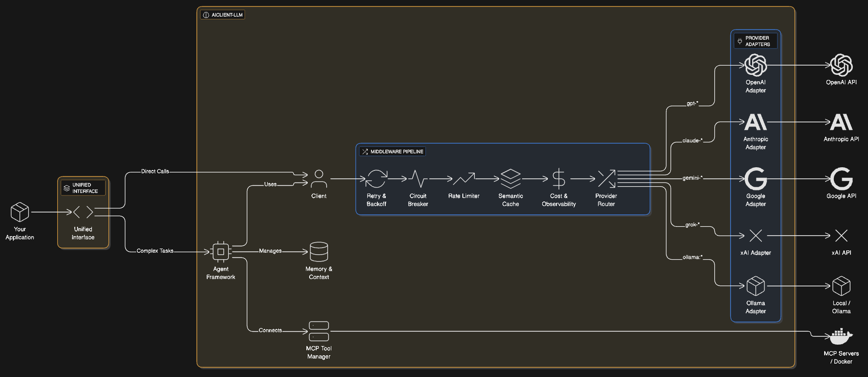Click the Direct Calls edge label
Viewport: 868px width, 377px height.
155,171
